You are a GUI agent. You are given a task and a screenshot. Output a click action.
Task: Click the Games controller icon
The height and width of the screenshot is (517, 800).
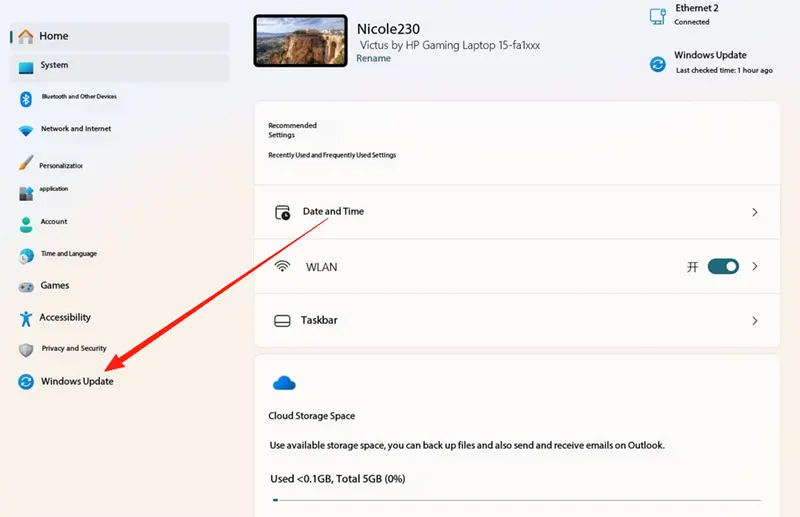(x=26, y=287)
